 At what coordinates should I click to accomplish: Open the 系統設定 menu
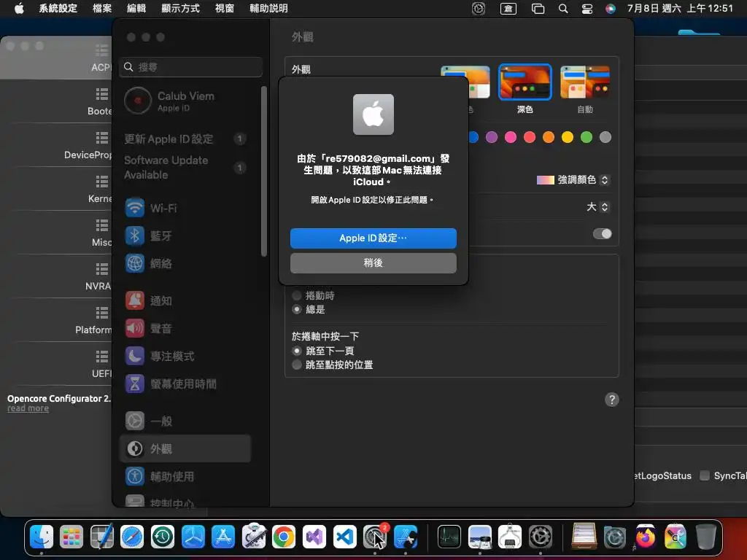[x=58, y=8]
